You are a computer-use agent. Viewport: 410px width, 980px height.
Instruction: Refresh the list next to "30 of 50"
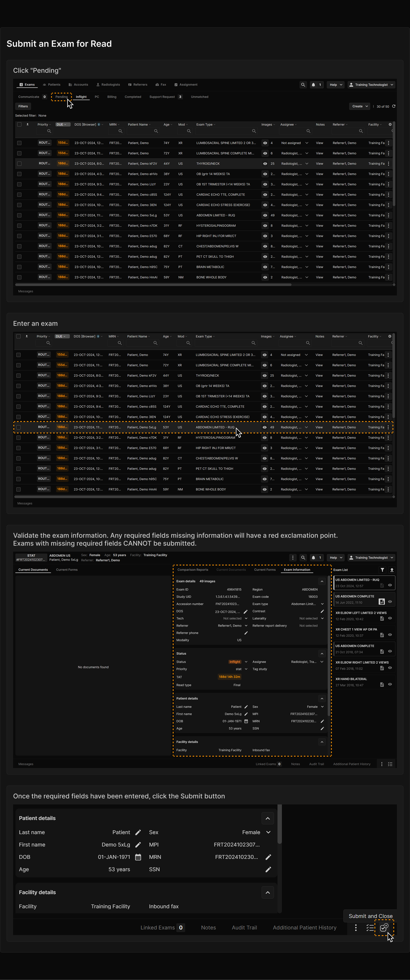pyautogui.click(x=394, y=106)
